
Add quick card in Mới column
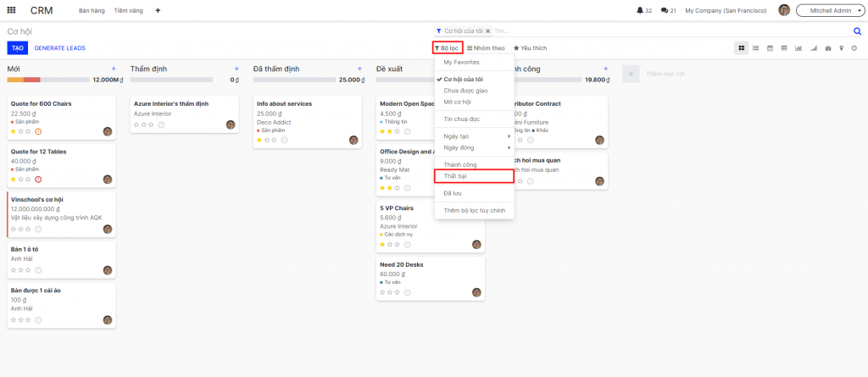point(114,69)
